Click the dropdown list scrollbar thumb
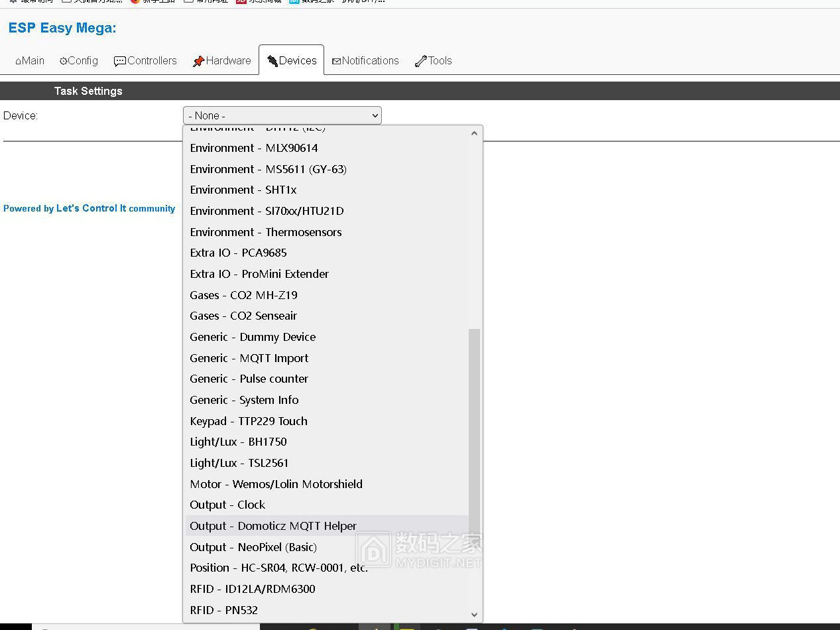Viewport: 840px width, 630px height. (474, 431)
